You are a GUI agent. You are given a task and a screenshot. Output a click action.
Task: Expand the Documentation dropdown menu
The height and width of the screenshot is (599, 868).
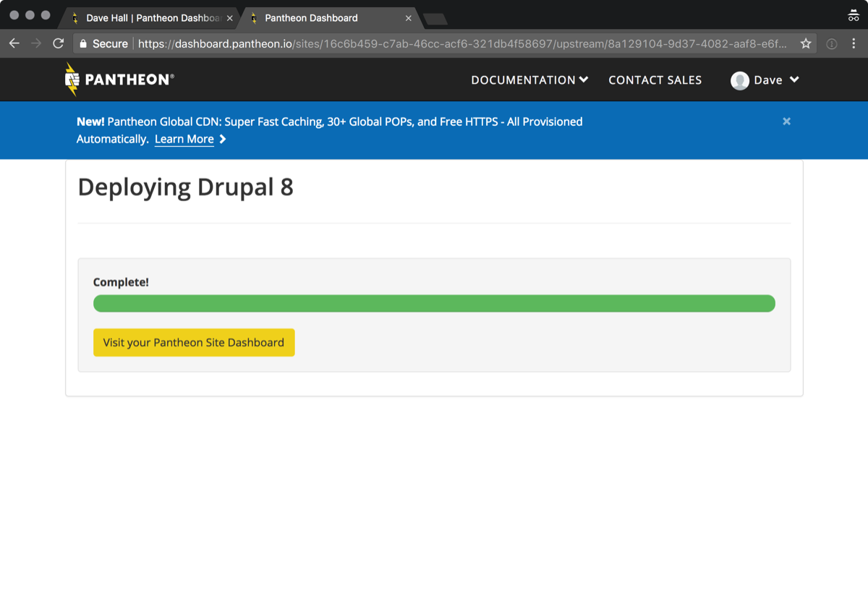click(x=529, y=80)
